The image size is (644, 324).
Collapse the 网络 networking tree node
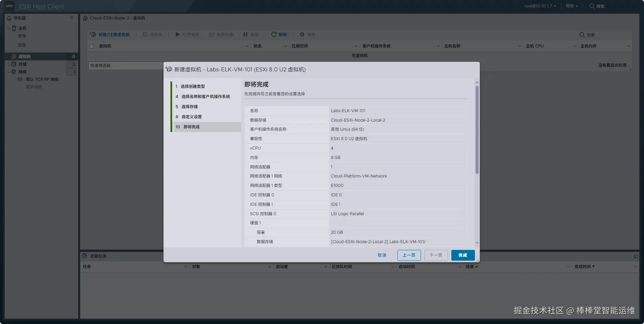(x=9, y=72)
